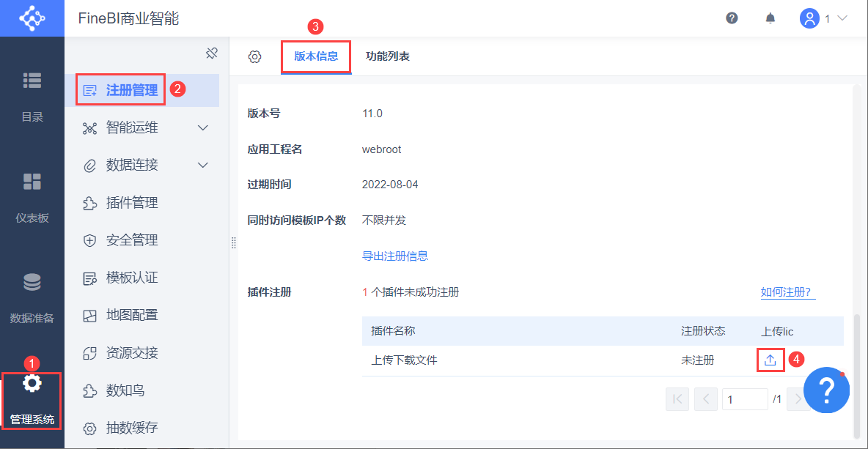The height and width of the screenshot is (449, 868).
Task: Click the 未注册 status cell
Action: point(697,360)
